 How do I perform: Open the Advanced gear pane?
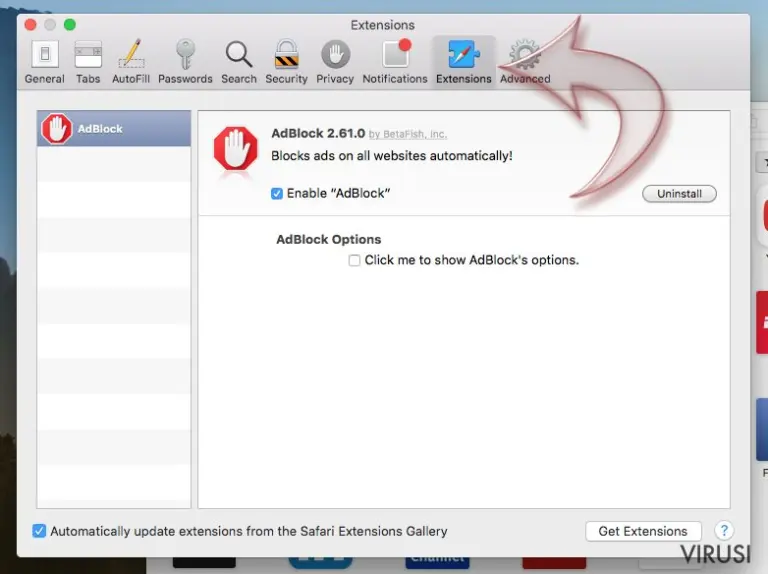point(525,62)
